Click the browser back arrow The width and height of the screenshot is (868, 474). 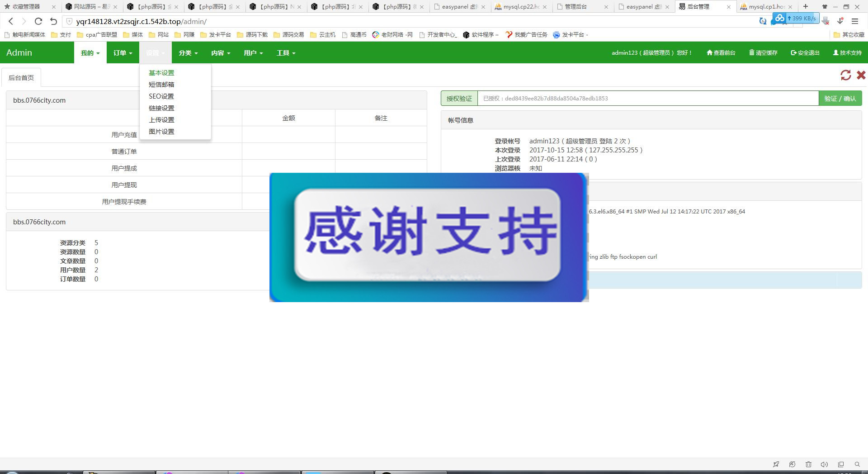11,21
